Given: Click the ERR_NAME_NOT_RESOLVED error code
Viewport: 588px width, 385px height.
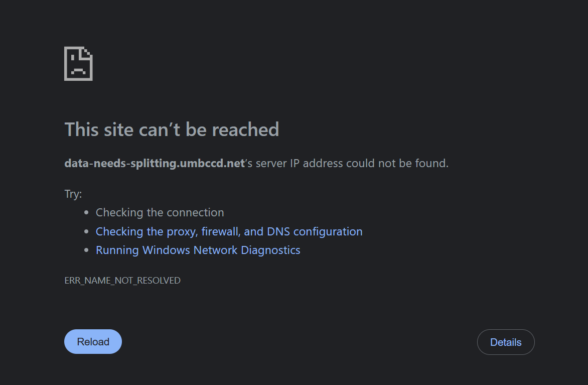Looking at the screenshot, I should pyautogui.click(x=122, y=281).
